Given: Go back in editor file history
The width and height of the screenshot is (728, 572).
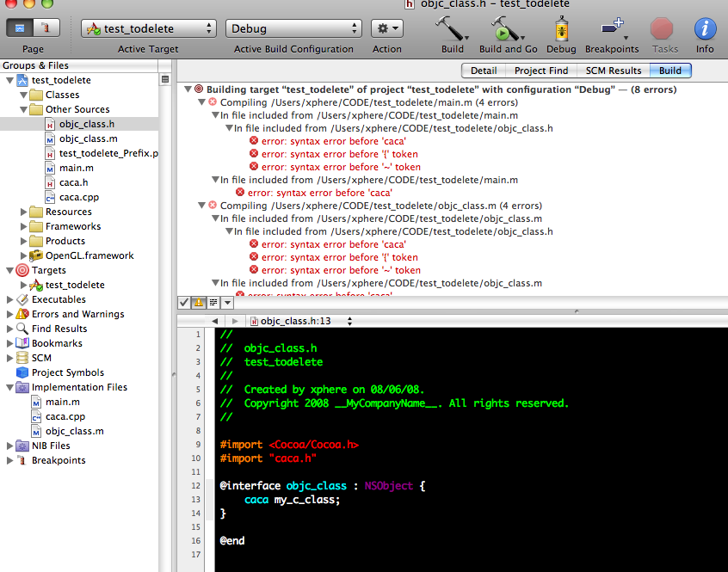Looking at the screenshot, I should click(214, 321).
